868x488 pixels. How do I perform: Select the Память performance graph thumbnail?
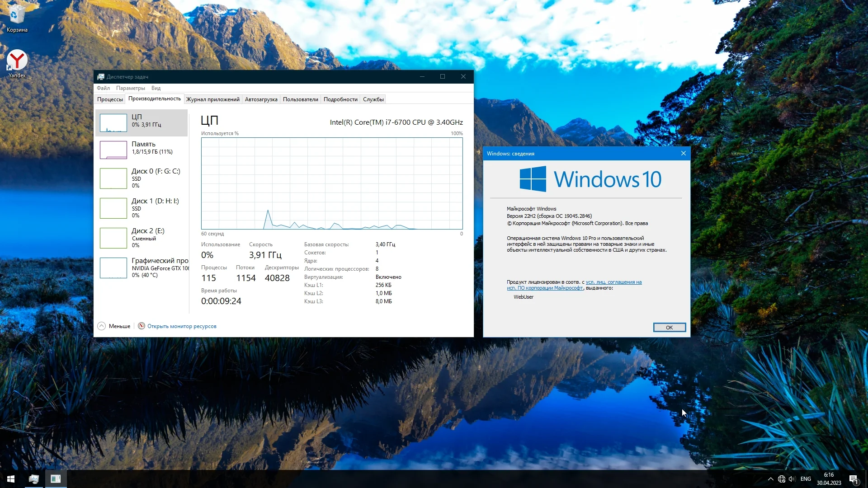click(x=113, y=150)
